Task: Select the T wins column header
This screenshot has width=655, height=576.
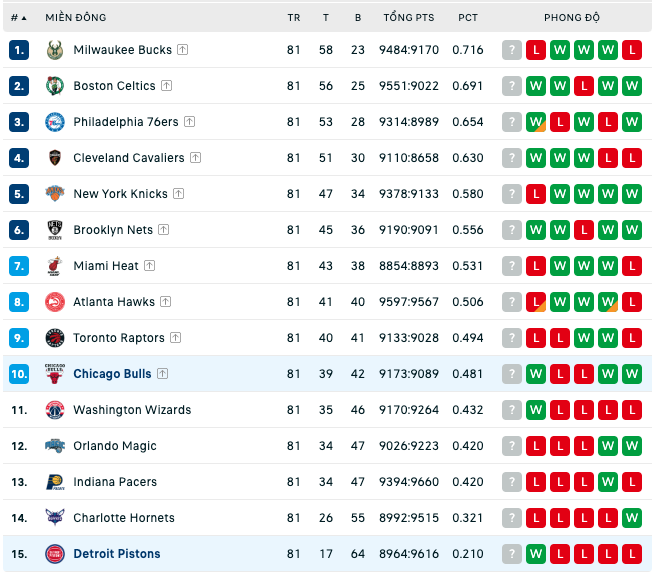Action: click(326, 18)
